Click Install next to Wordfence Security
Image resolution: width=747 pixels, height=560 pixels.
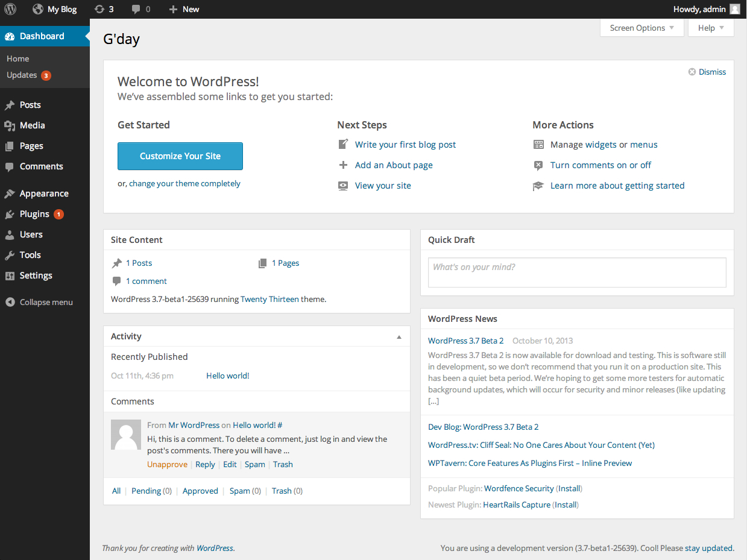tap(569, 488)
